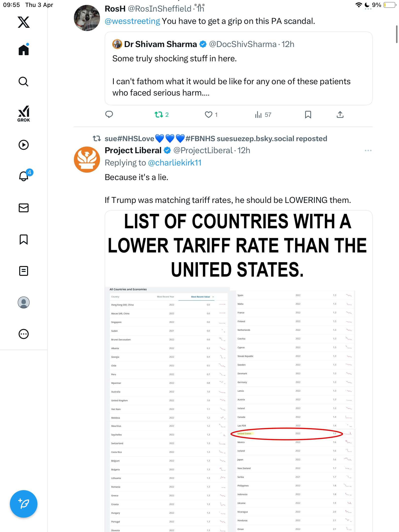This screenshot has height=532, width=399.
Task: Open the More circle menu in sidebar
Action: click(x=24, y=334)
